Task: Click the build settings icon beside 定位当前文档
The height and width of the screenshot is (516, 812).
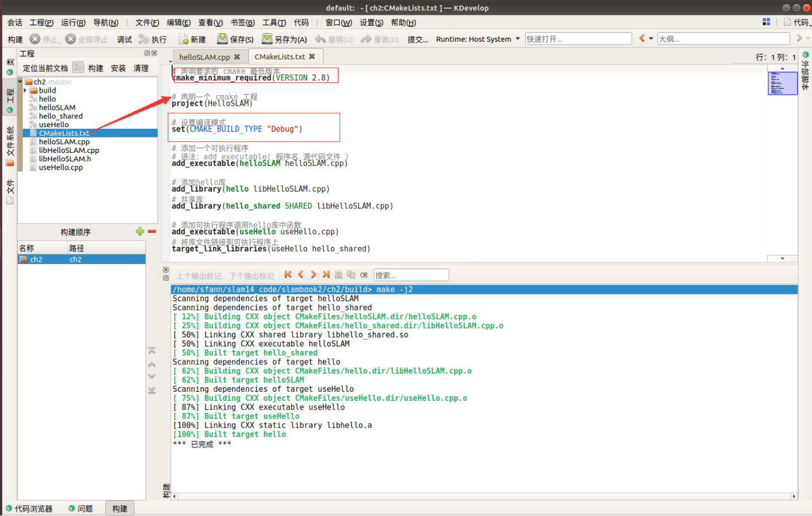Action: (78, 68)
